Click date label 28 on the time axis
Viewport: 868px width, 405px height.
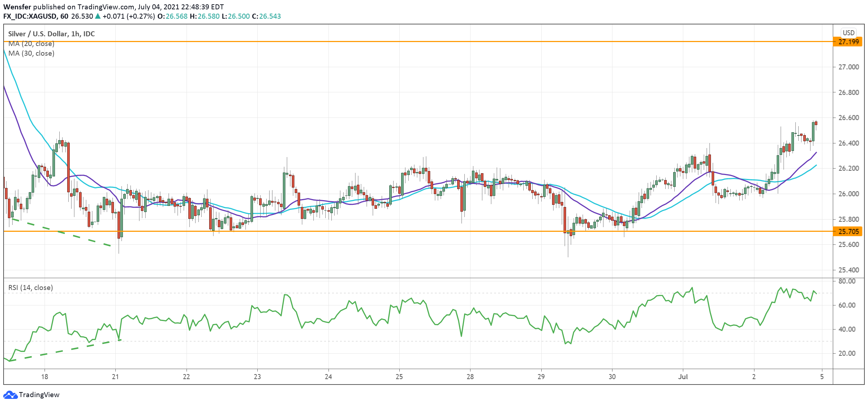(470, 377)
